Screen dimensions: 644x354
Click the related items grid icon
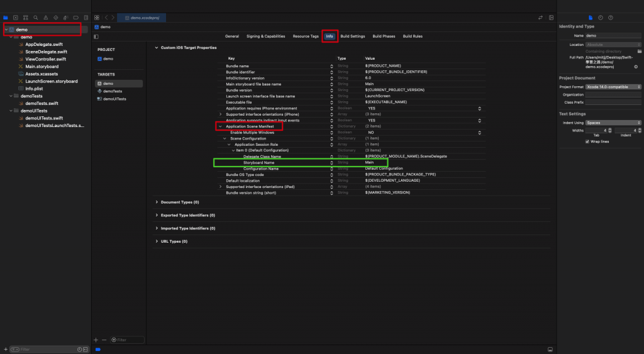96,18
